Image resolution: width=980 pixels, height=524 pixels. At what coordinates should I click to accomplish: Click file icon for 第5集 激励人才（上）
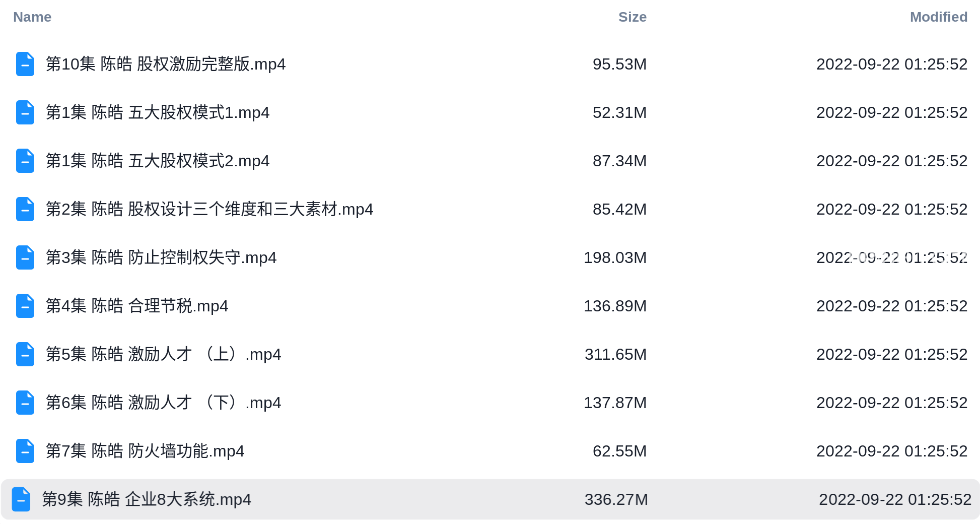(25, 354)
